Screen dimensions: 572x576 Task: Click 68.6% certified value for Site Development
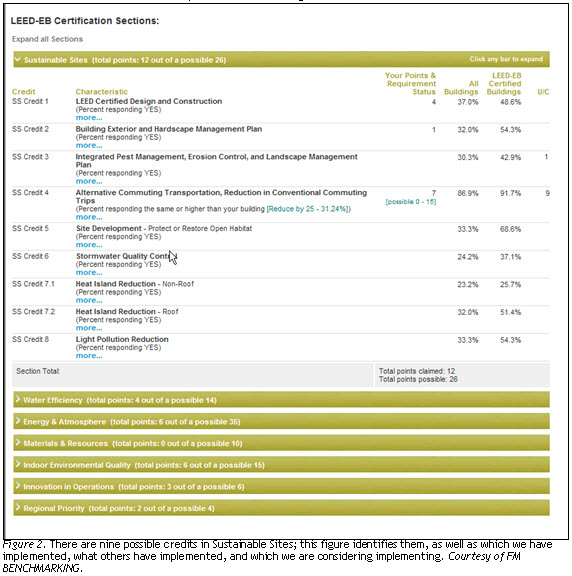click(x=510, y=229)
